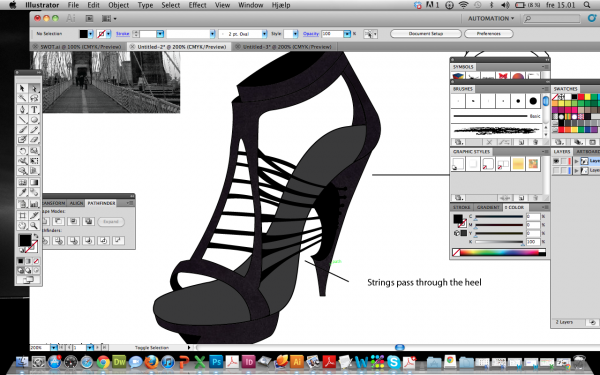This screenshot has height=375, width=600.
Task: Select the Artboard tool
Action: pyautogui.click(x=23, y=216)
